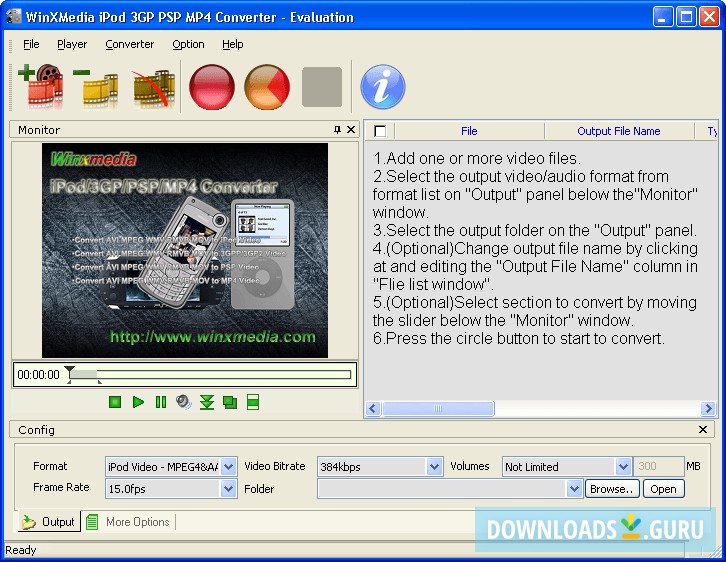Open the File menu

point(31,44)
